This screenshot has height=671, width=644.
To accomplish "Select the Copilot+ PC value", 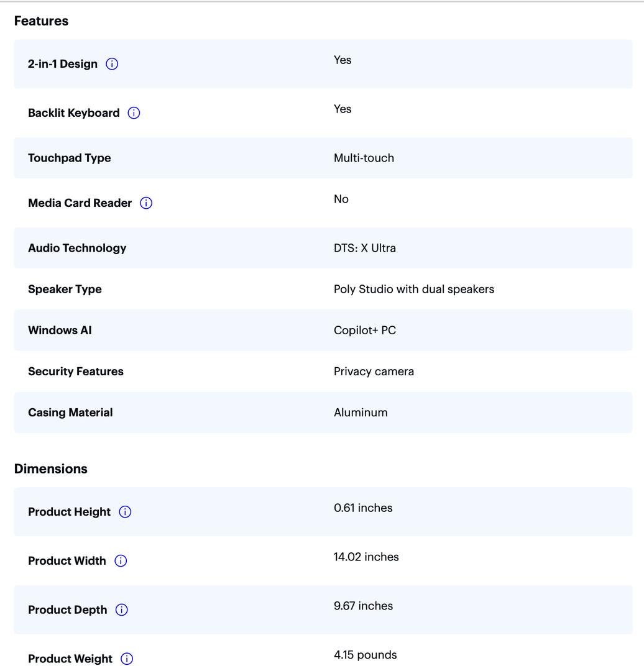I will (x=365, y=331).
